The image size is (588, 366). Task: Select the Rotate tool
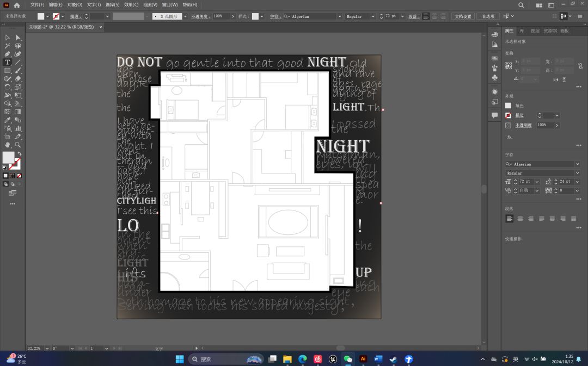7,87
